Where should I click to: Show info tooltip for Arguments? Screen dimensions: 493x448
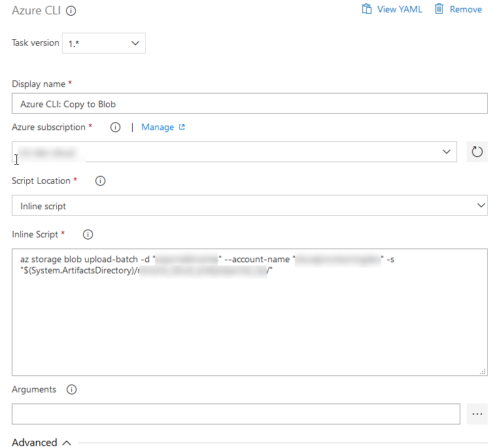pos(72,390)
